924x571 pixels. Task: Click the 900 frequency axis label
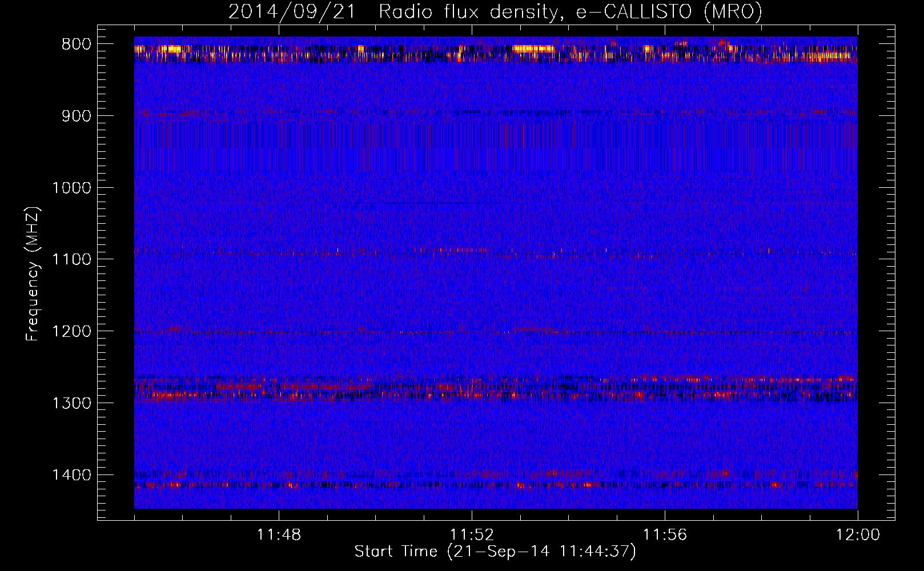click(x=76, y=116)
